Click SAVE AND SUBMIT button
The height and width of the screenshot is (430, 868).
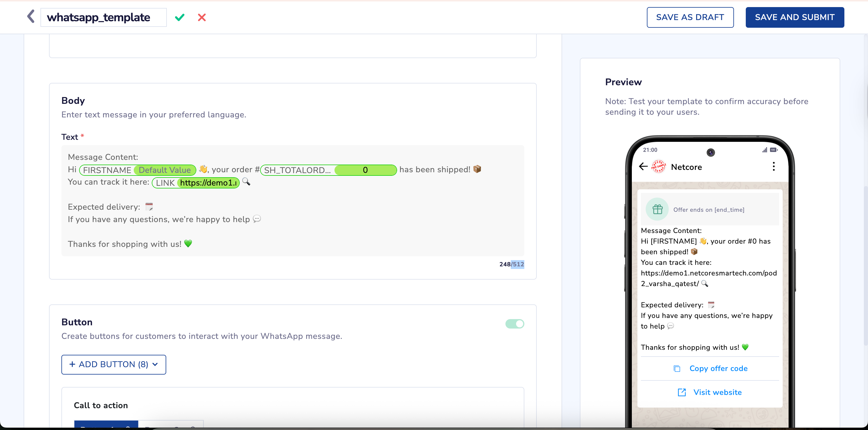[x=794, y=17]
